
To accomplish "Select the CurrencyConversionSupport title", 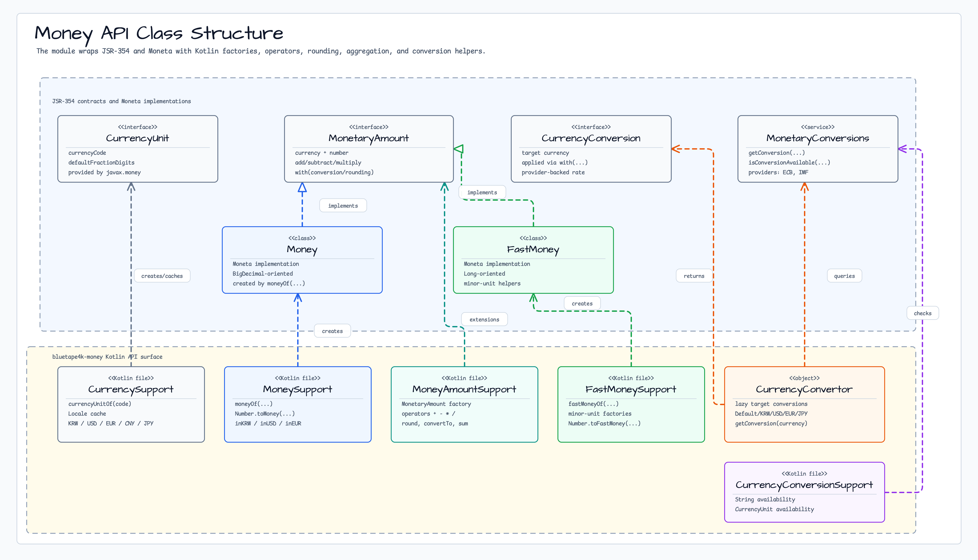I will point(804,485).
